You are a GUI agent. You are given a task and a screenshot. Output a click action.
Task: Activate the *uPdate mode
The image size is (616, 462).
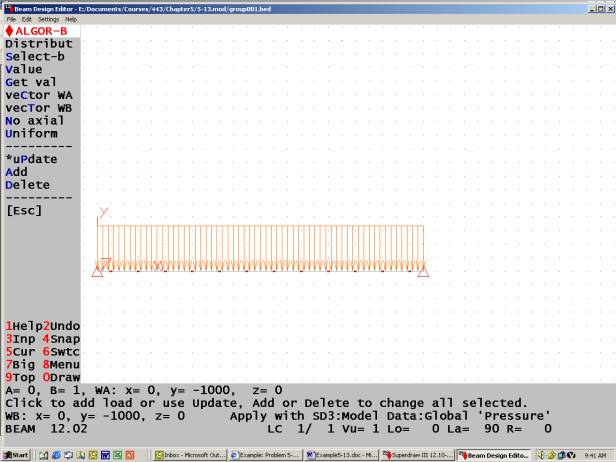coord(31,159)
